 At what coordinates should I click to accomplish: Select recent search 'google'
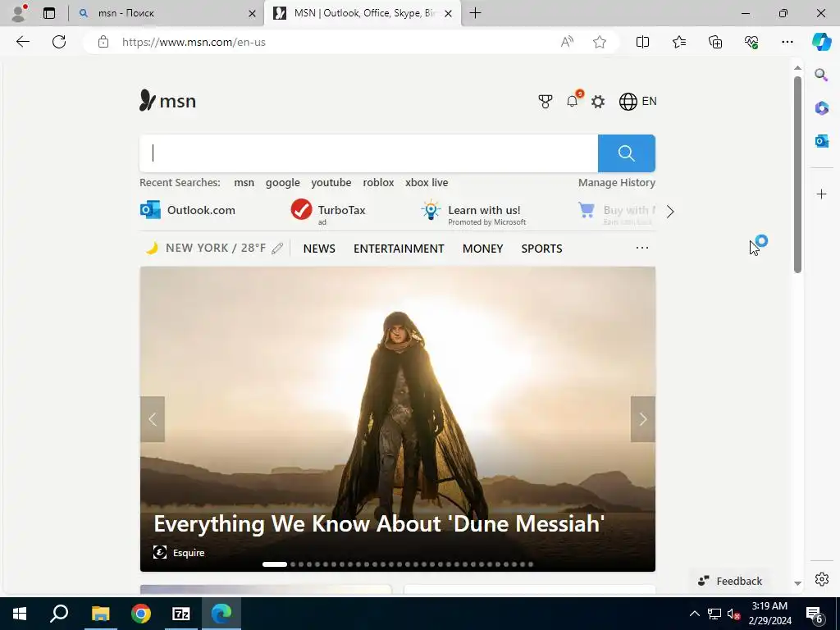coord(282,183)
